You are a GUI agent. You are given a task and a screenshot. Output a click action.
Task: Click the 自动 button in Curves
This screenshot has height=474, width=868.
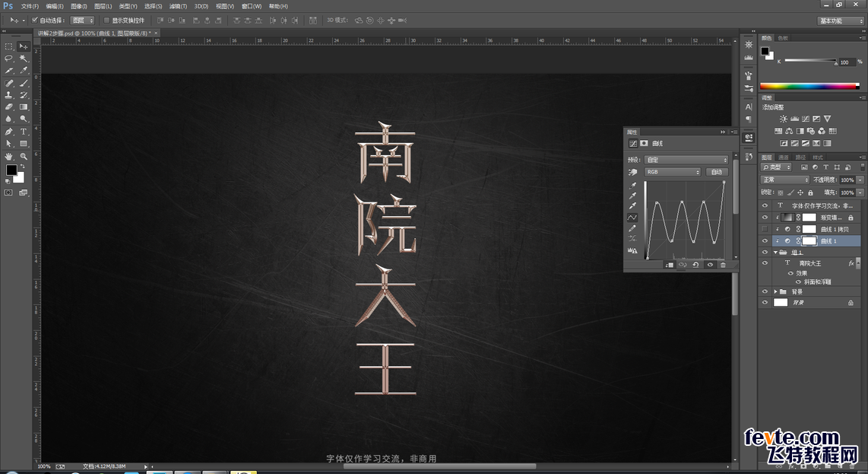[716, 172]
